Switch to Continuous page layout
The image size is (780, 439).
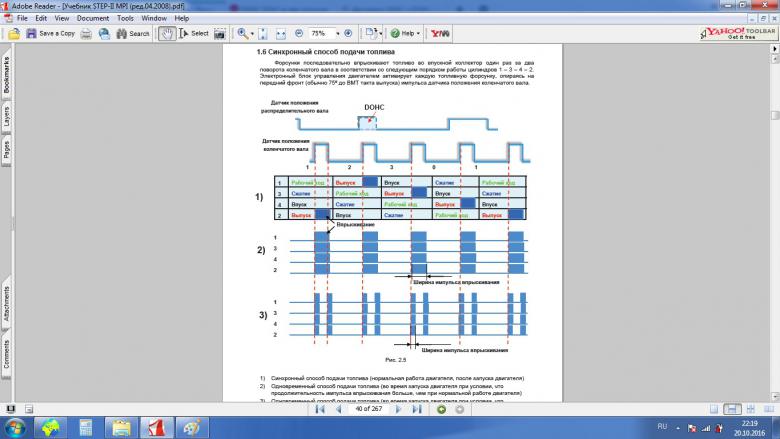tap(732, 409)
